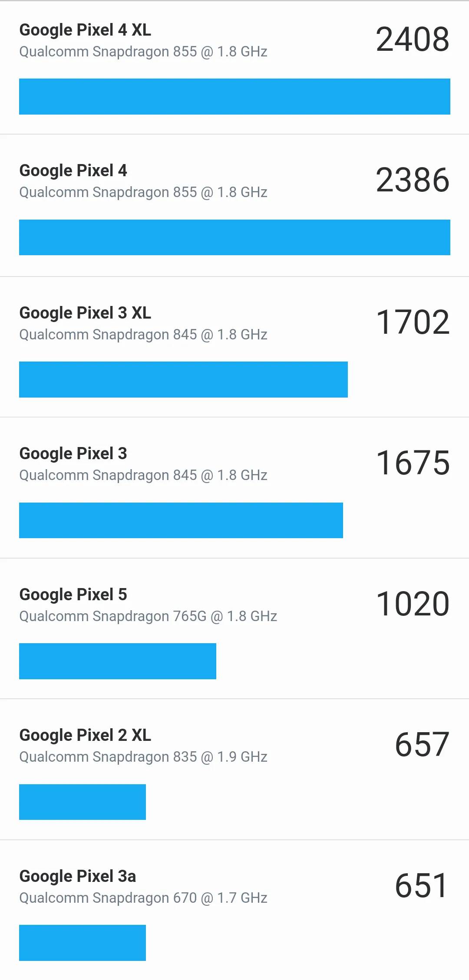
Task: Tap the 1675 score value
Action: coord(413,463)
